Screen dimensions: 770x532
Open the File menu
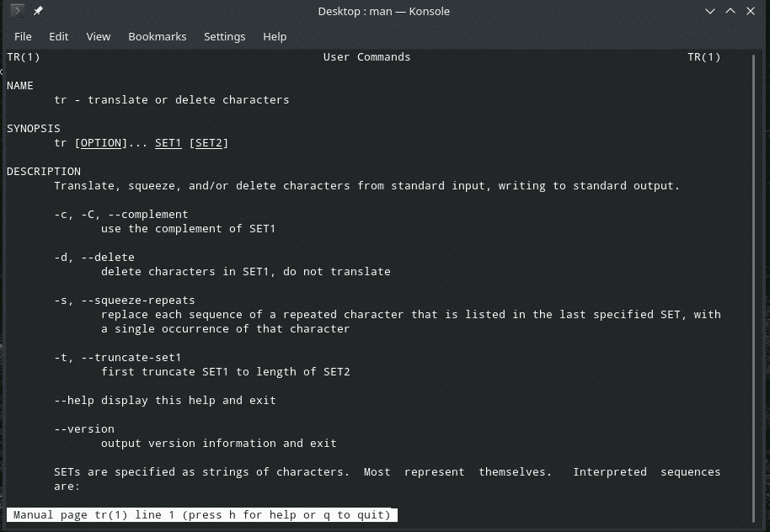click(x=23, y=36)
